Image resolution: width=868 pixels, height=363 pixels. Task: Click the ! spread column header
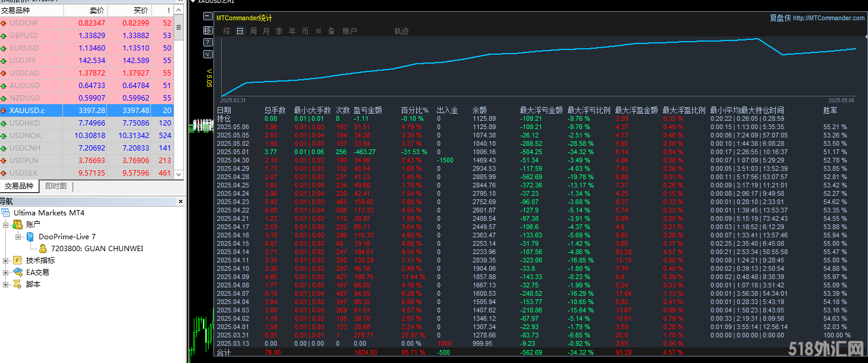point(162,11)
